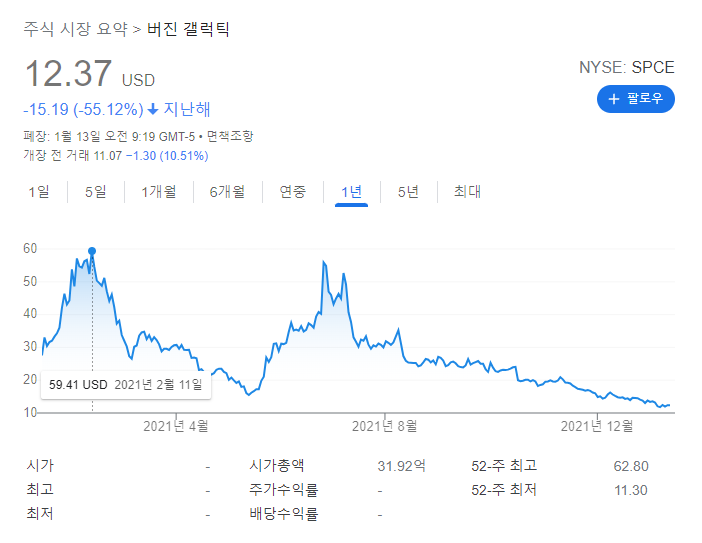702x543 pixels.
Task: Click the 52-주 최고 label
Action: pos(504,466)
